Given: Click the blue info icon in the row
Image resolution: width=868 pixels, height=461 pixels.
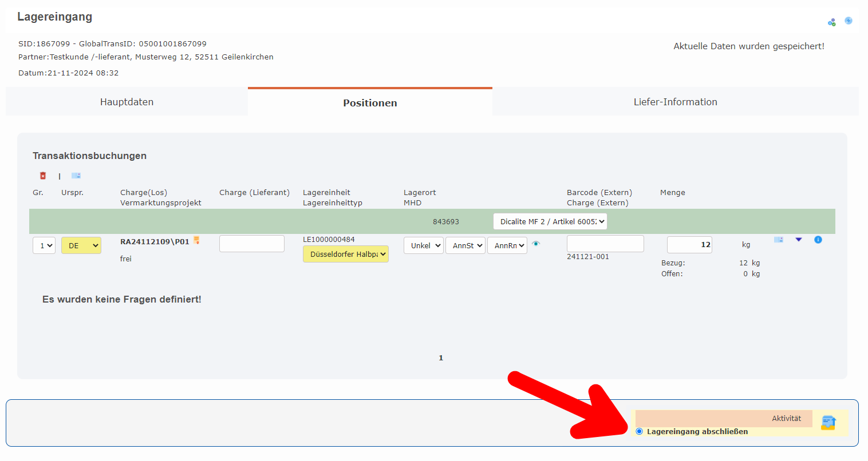Looking at the screenshot, I should click(818, 240).
